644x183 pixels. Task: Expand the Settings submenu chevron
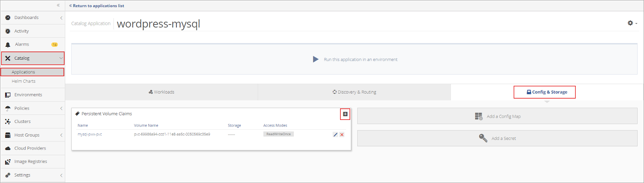(61, 175)
